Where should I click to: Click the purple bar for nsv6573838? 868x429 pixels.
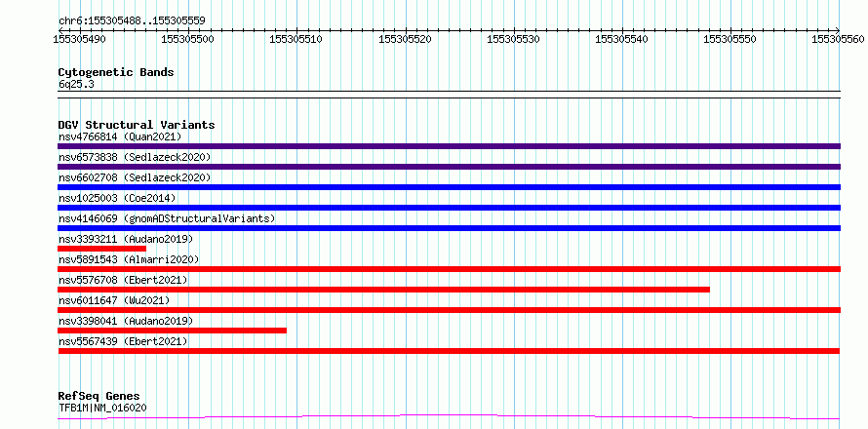pyautogui.click(x=449, y=167)
